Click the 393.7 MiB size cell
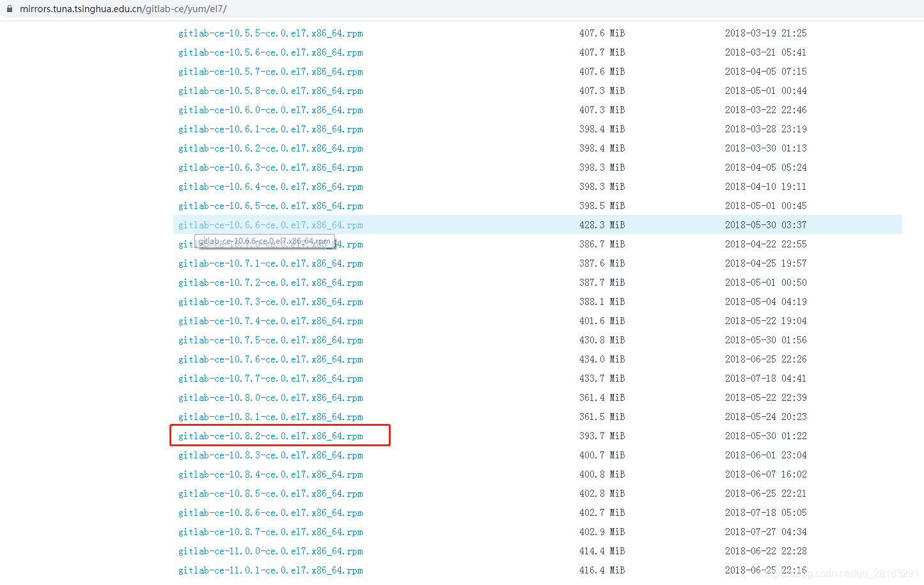Screen dimensions: 924x585 point(602,436)
